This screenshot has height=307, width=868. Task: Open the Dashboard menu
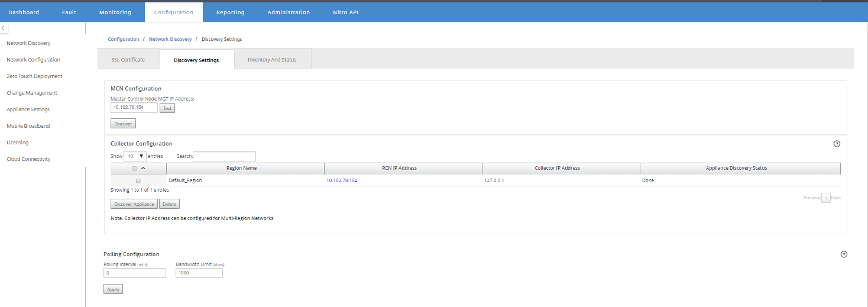[24, 12]
